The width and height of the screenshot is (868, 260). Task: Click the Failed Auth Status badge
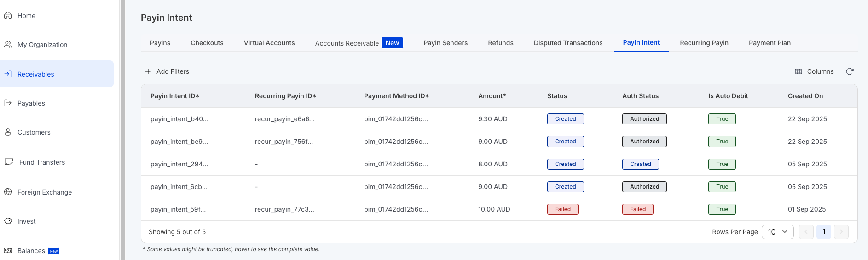point(638,209)
